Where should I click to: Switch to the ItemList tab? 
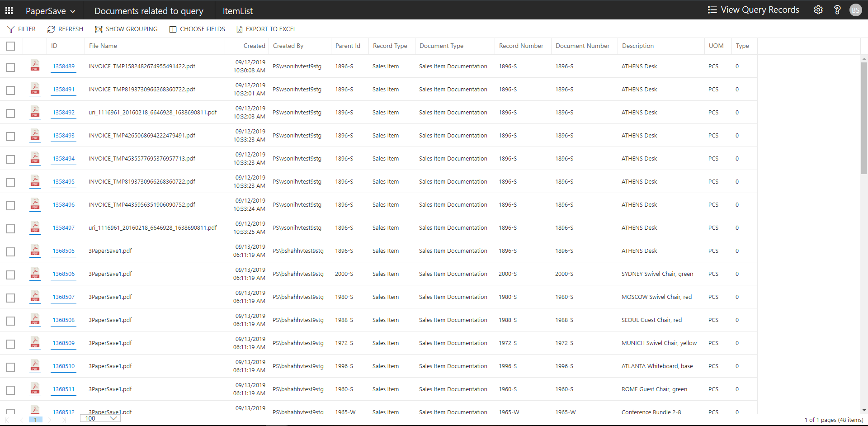tap(237, 11)
